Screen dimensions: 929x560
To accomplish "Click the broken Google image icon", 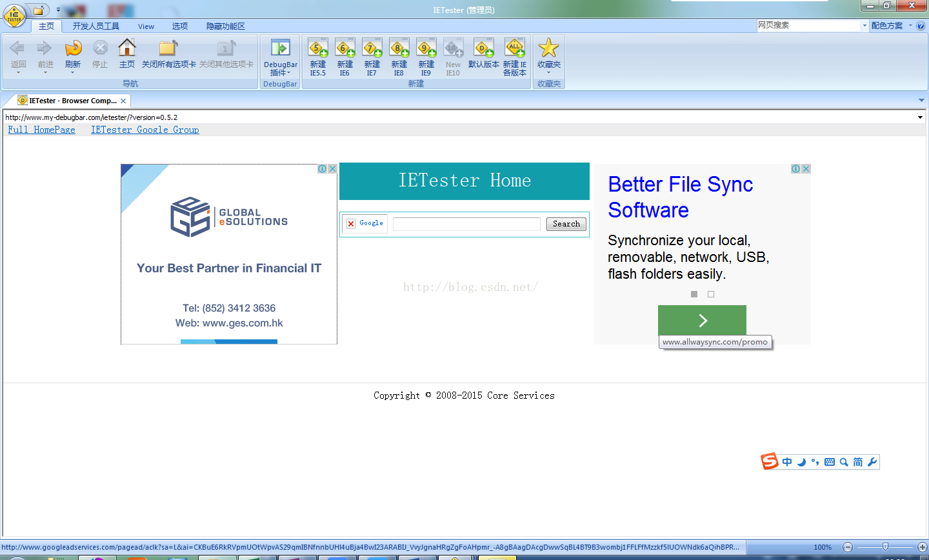I will [x=351, y=224].
